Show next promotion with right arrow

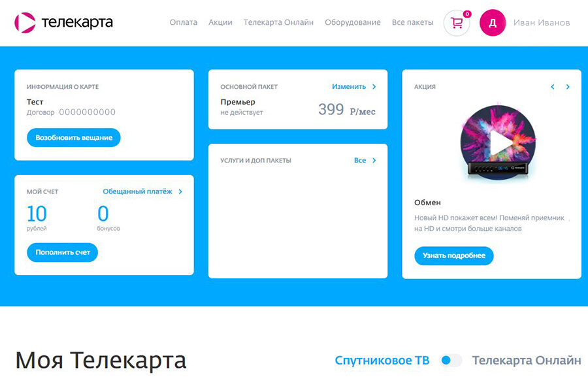[x=568, y=87]
